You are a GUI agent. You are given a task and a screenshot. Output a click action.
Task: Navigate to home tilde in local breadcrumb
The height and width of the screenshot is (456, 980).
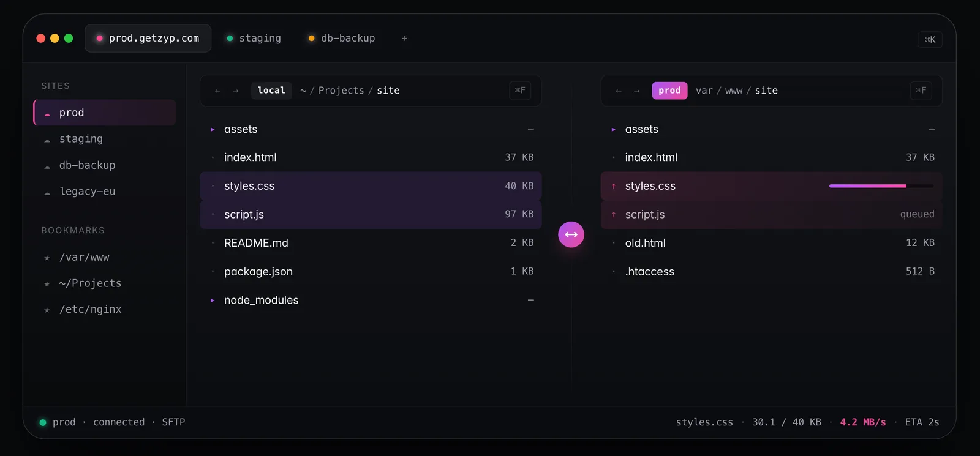[x=303, y=91]
